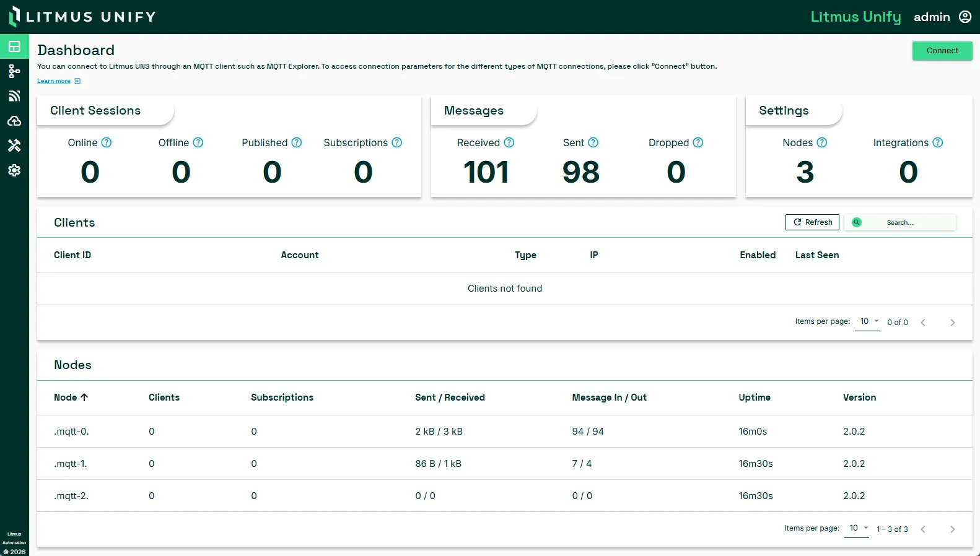The image size is (980, 556).
Task: Open the tools wrench sidebar icon
Action: pos(14,146)
